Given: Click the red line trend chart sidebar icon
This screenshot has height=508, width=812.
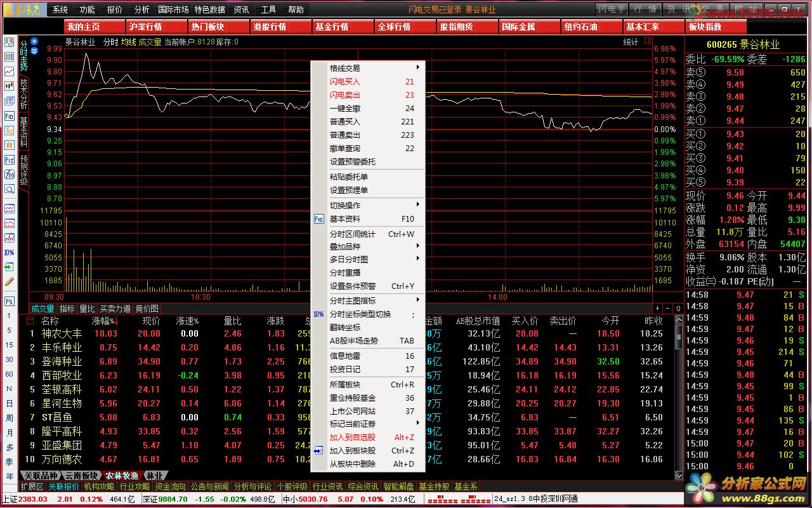Looking at the screenshot, I should 10,71.
